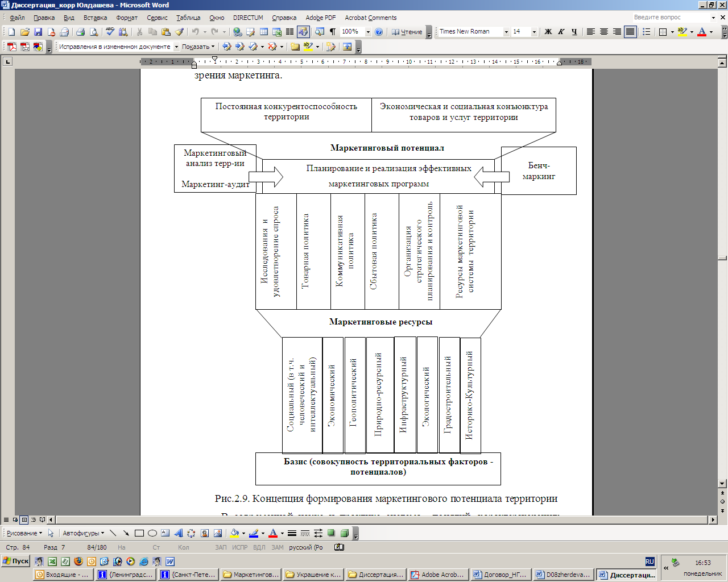Click the Save diskette icon
This screenshot has width=728, height=582.
38,32
